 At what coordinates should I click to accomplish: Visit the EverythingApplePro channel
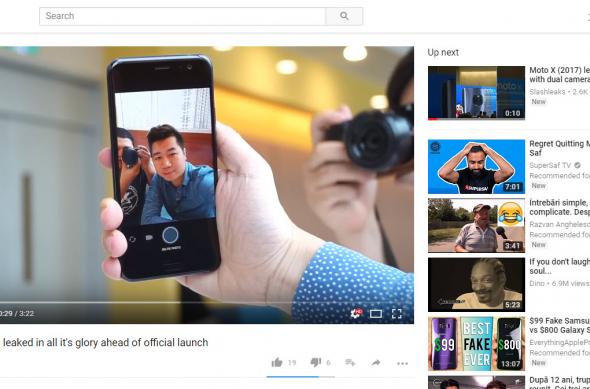560,342
